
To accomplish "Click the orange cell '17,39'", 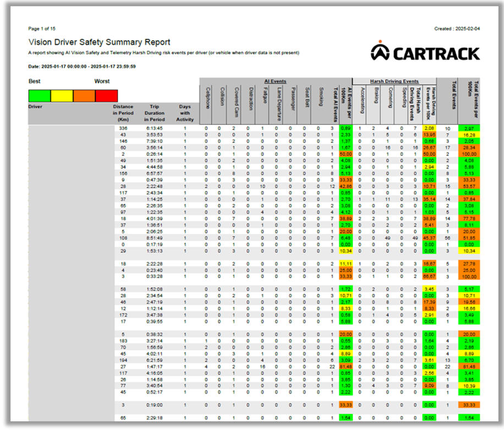I will pos(429,302).
